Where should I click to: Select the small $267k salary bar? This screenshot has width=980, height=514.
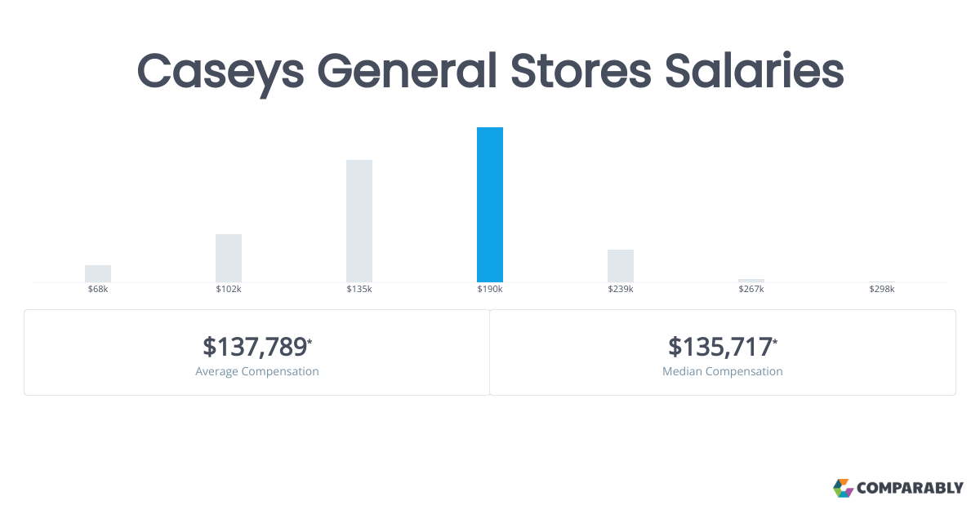(x=751, y=281)
